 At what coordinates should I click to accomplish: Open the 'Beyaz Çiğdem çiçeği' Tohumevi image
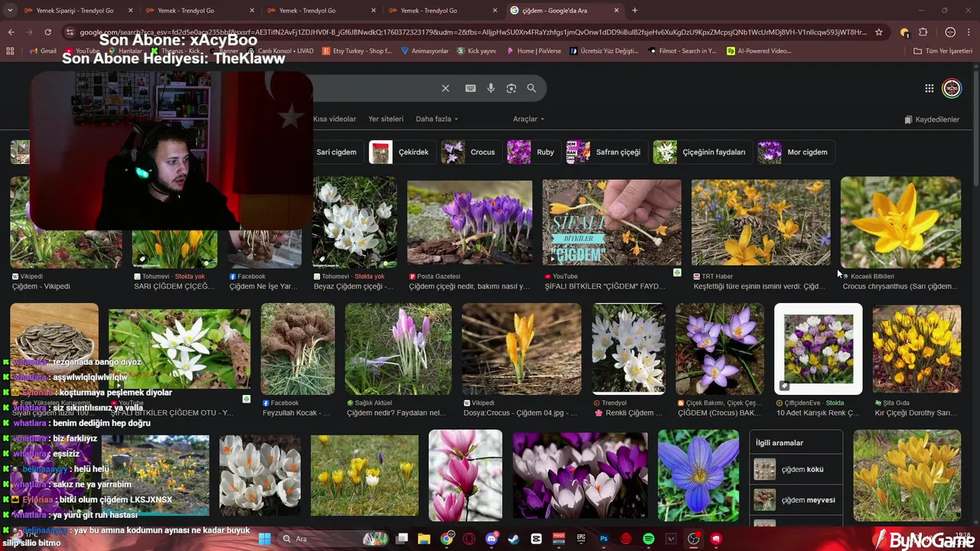pyautogui.click(x=354, y=223)
